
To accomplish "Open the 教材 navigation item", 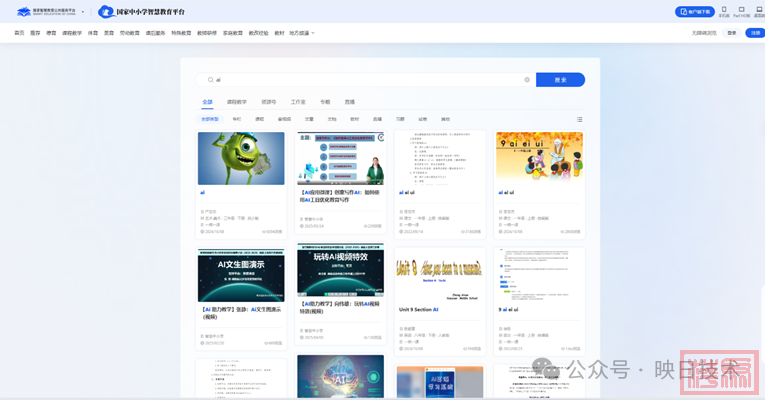I will tap(279, 33).
